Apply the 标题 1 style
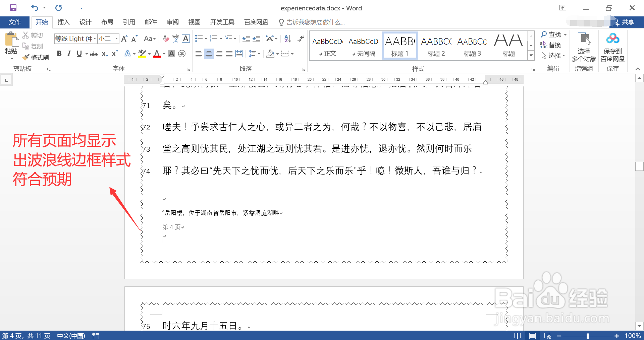 [x=400, y=46]
